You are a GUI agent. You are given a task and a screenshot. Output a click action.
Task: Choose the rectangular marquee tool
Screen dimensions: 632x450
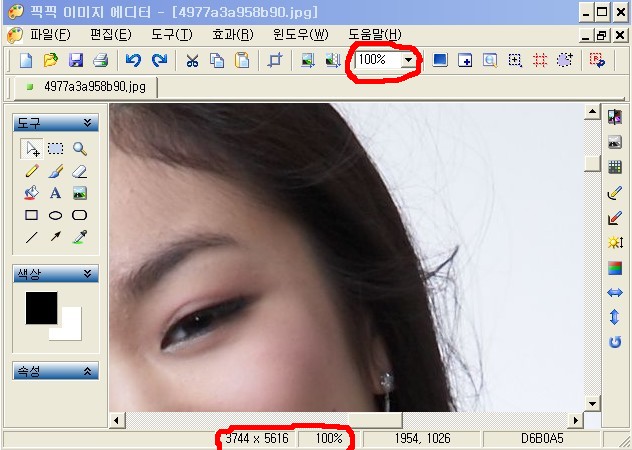(x=56, y=149)
